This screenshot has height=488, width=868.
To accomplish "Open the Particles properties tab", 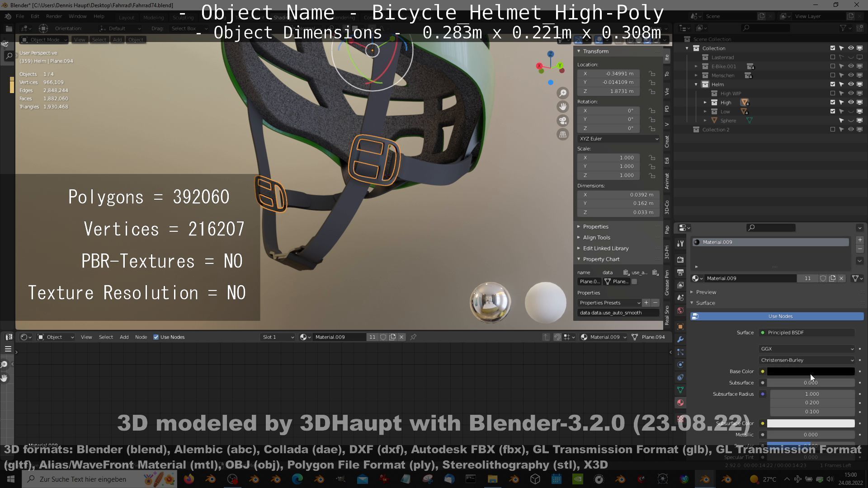I will point(680,352).
